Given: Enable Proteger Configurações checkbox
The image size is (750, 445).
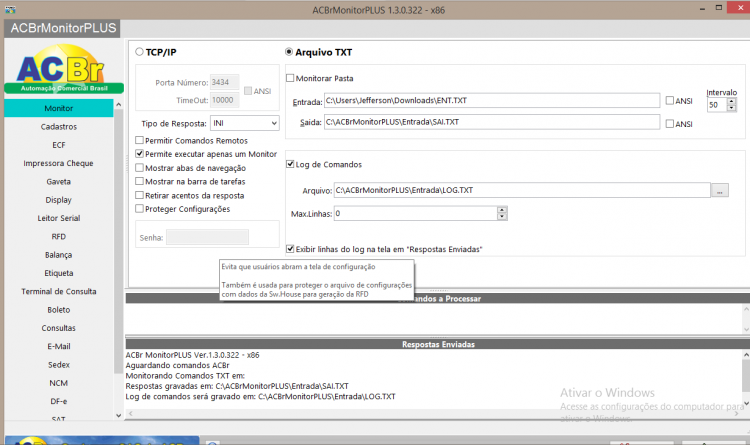Looking at the screenshot, I should [x=139, y=209].
